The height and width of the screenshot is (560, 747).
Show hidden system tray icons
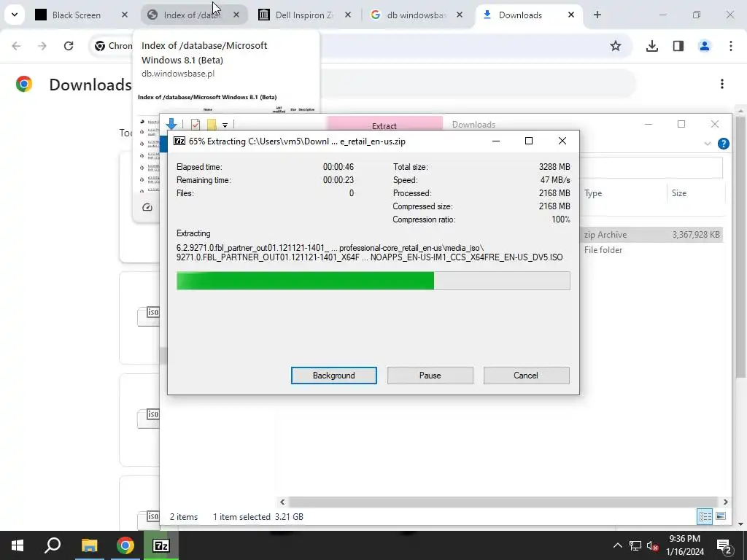click(617, 545)
